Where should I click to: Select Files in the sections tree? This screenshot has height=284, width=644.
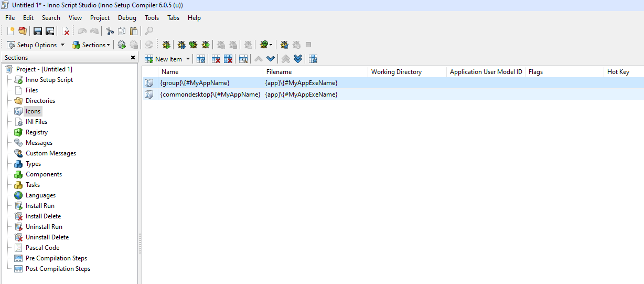[x=31, y=90]
